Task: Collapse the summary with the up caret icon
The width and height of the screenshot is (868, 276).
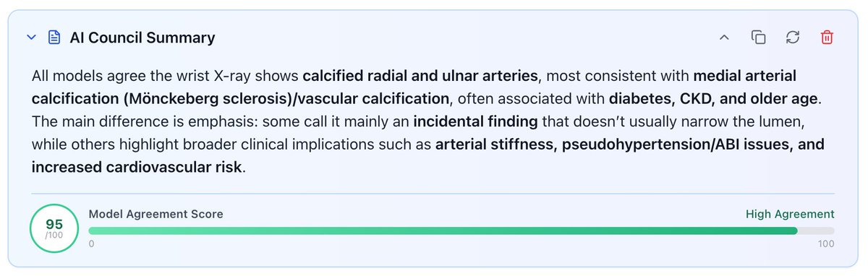Action: coord(724,38)
